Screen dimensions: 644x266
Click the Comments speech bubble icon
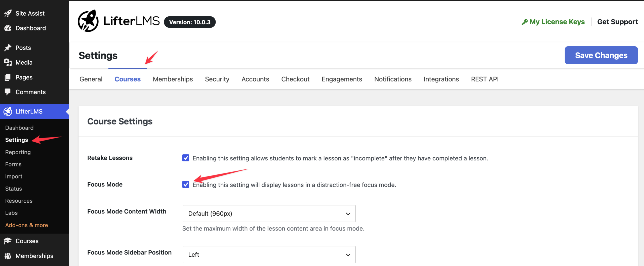[8, 92]
